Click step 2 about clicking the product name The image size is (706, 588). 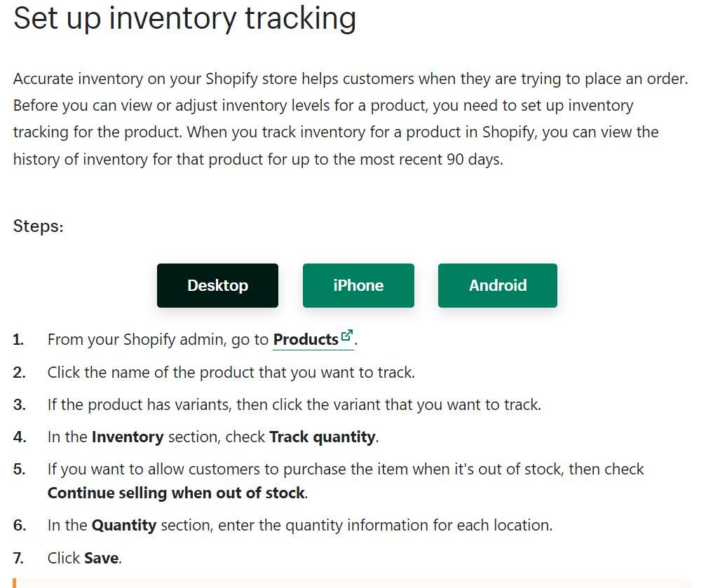click(x=231, y=372)
